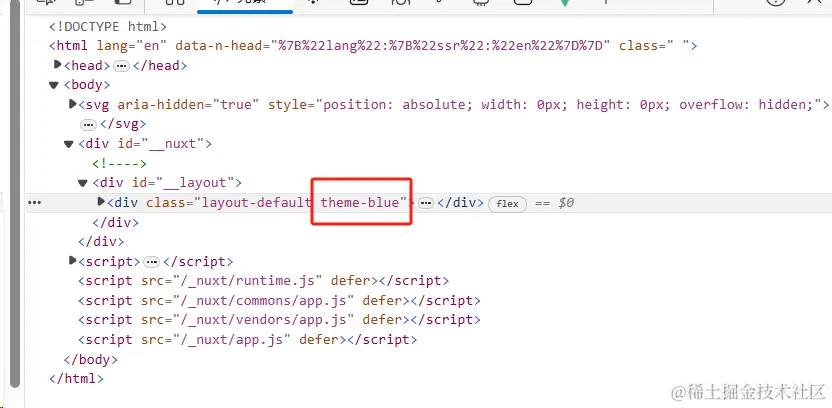Image resolution: width=832 pixels, height=408 pixels.
Task: Click the data-n-head attribute value
Action: point(441,46)
